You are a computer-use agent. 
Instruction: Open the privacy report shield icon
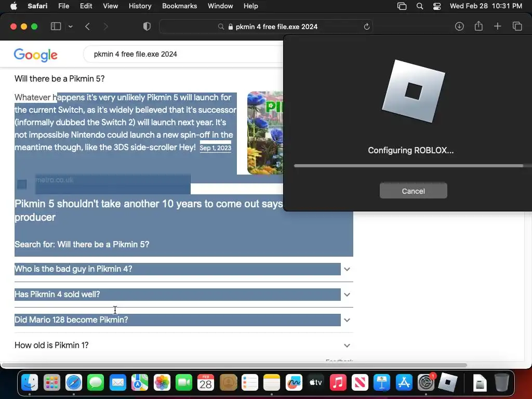point(147,26)
